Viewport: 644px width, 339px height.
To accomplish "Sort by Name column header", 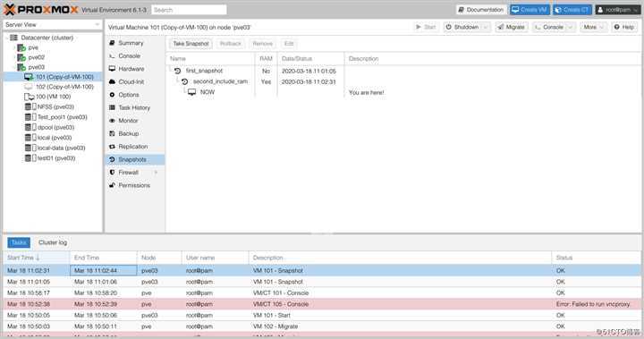I will point(211,59).
